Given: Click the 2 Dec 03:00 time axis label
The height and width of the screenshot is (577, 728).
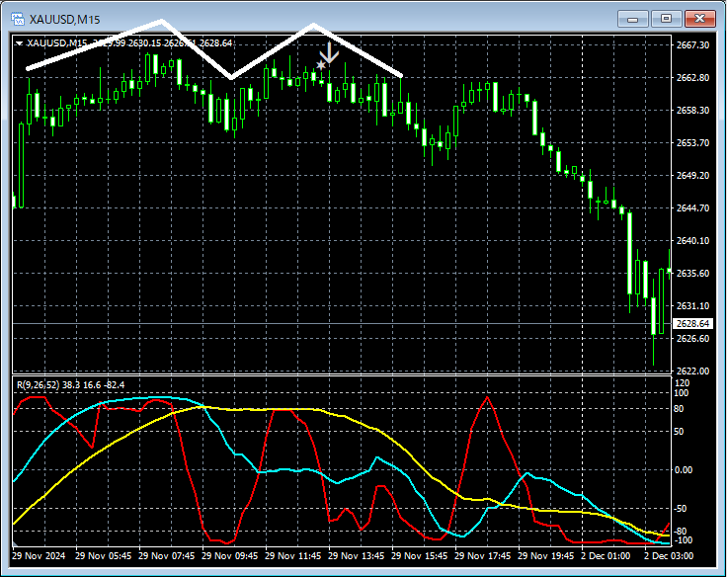Looking at the screenshot, I should 669,556.
